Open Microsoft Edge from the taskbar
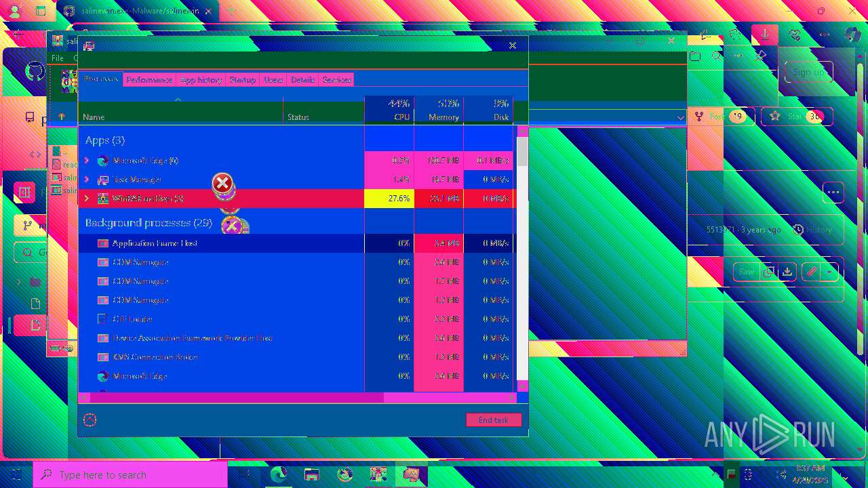The image size is (868, 488). point(278,475)
